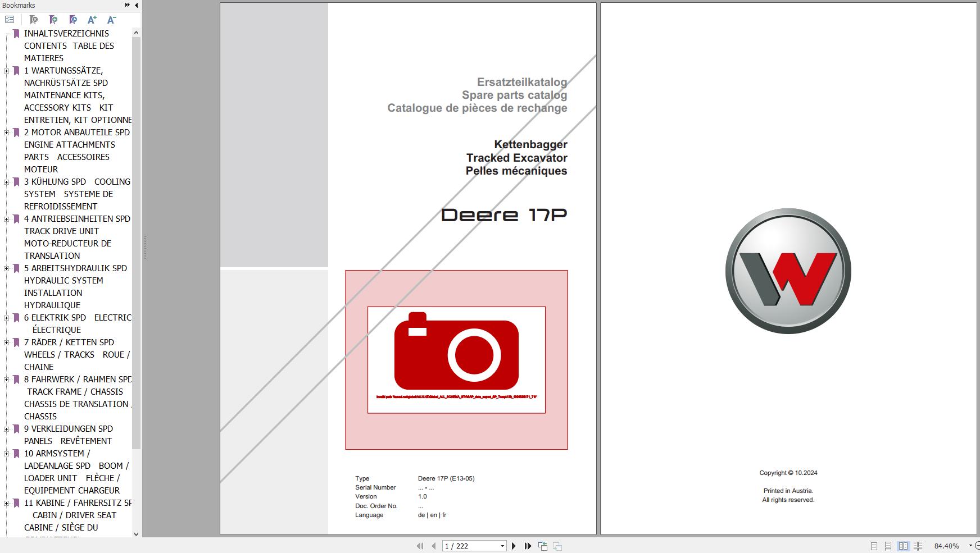
Task: Jump to the last page
Action: click(528, 546)
